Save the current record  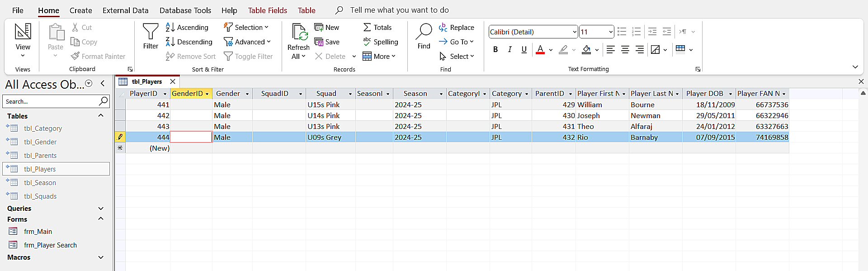point(327,42)
